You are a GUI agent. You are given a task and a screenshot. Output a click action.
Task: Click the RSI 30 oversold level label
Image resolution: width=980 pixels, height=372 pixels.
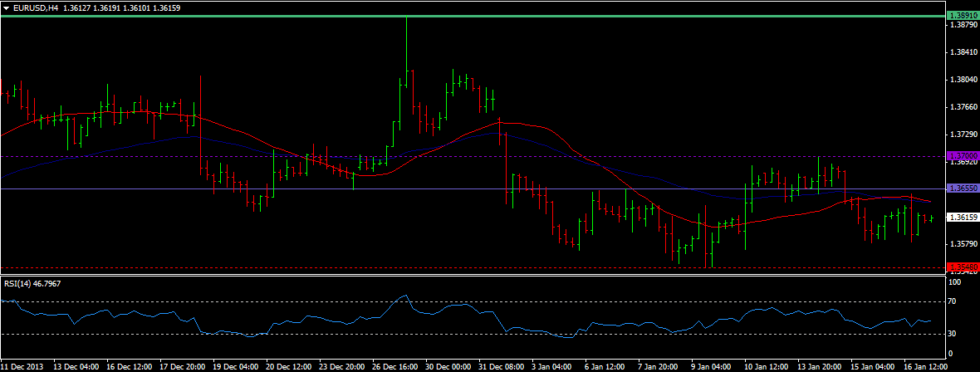click(954, 334)
